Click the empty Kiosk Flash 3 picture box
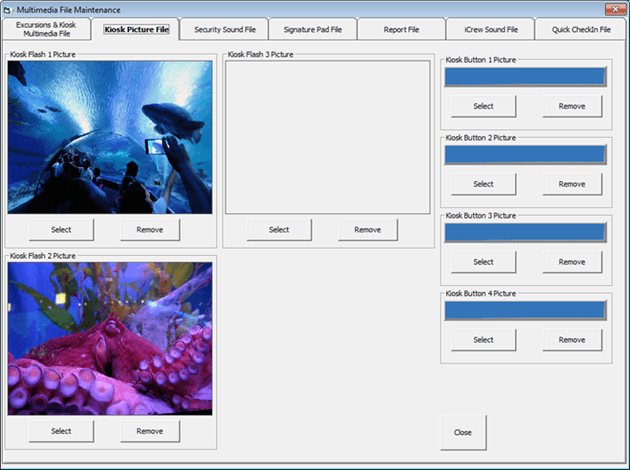The height and width of the screenshot is (470, 630). [327, 137]
